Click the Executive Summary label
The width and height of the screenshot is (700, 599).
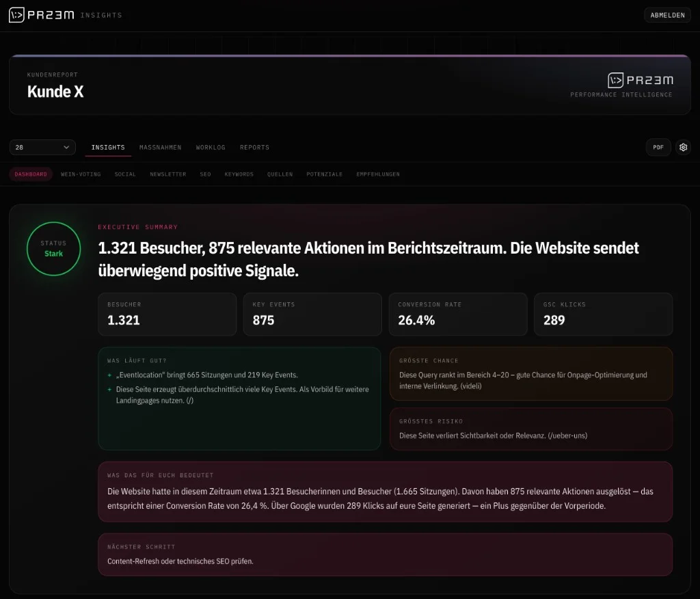pos(138,227)
